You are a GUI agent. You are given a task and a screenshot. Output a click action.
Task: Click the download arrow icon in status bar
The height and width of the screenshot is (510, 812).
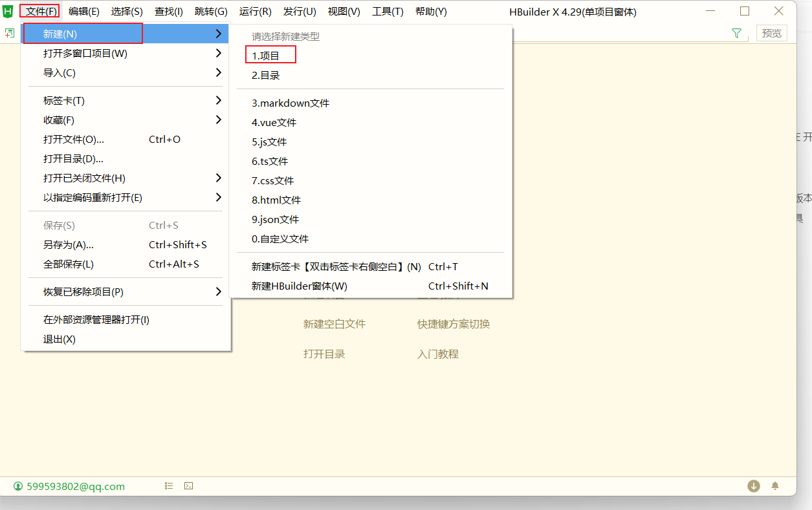754,486
